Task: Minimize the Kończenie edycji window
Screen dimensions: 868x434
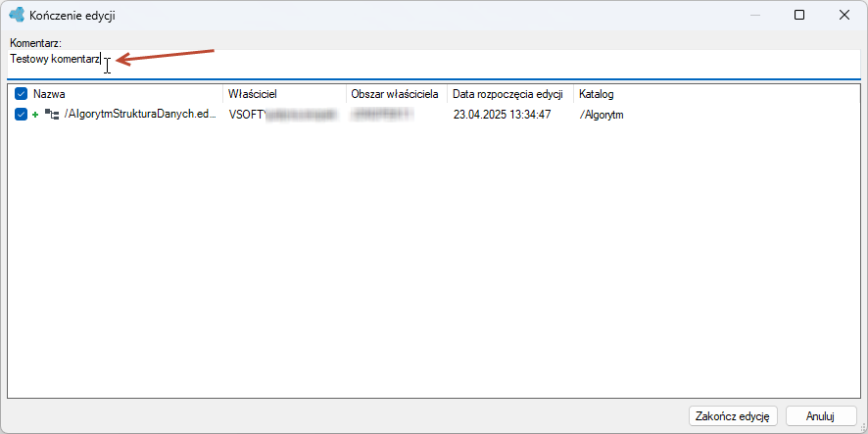Action: [754, 15]
